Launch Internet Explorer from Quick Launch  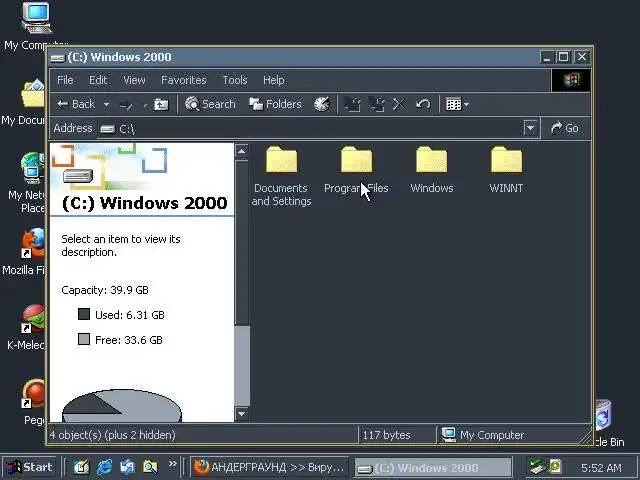tap(104, 467)
